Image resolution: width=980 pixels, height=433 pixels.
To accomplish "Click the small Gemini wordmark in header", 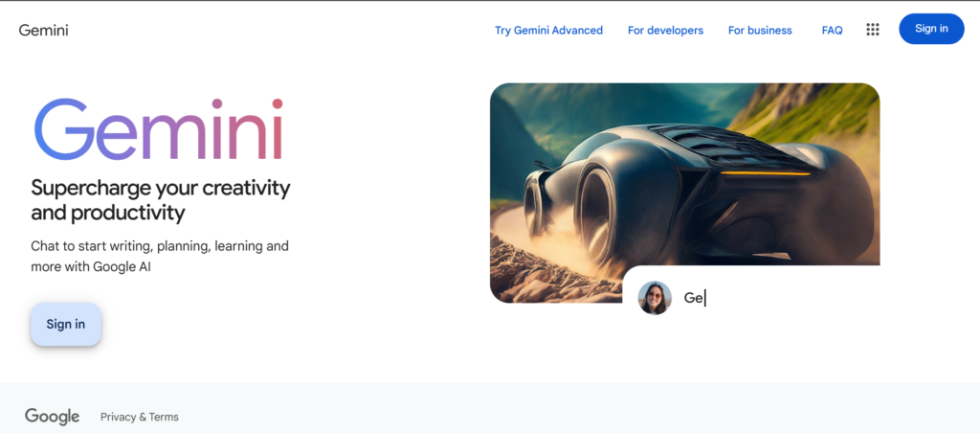I will tap(43, 30).
